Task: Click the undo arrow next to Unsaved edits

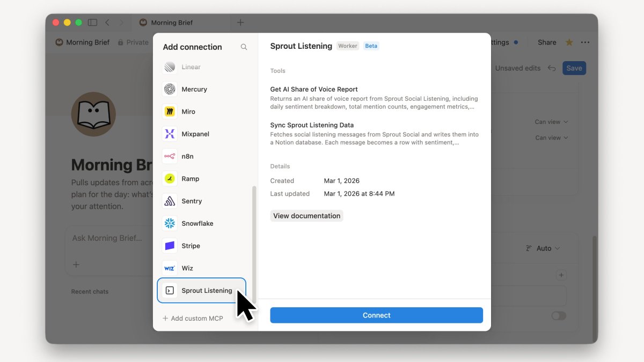Action: tap(552, 68)
